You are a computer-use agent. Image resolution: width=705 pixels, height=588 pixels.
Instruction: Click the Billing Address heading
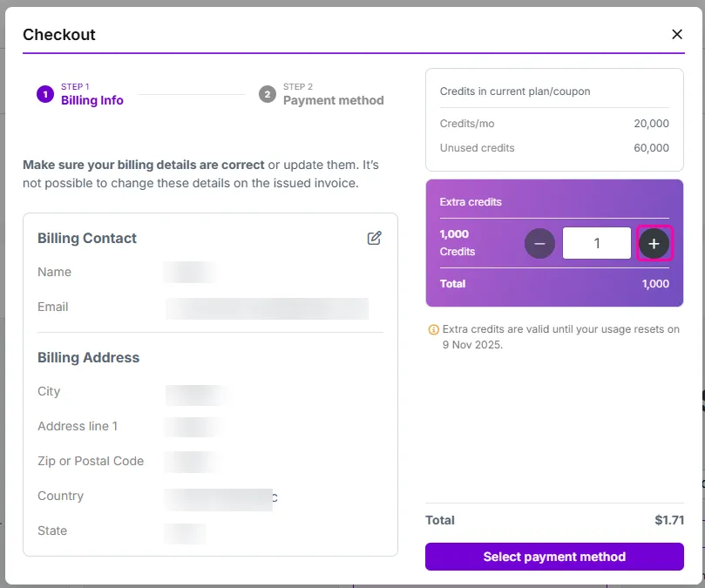tap(89, 357)
